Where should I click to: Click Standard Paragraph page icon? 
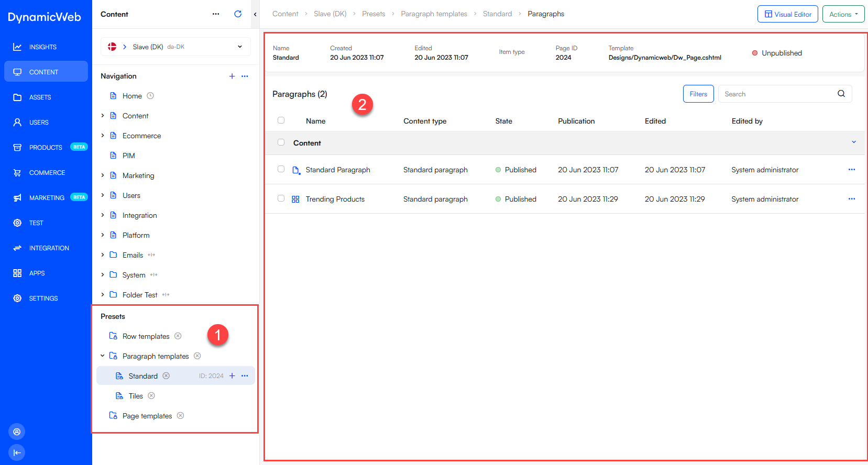point(296,170)
